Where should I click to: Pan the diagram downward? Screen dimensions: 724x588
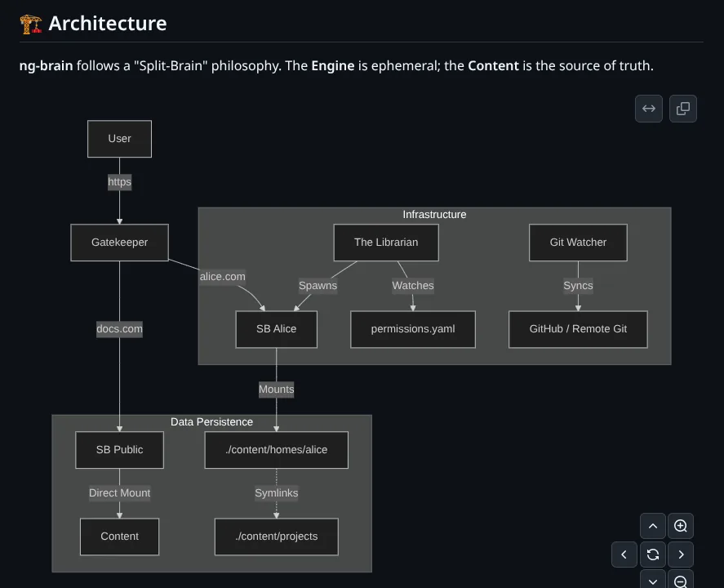652,581
